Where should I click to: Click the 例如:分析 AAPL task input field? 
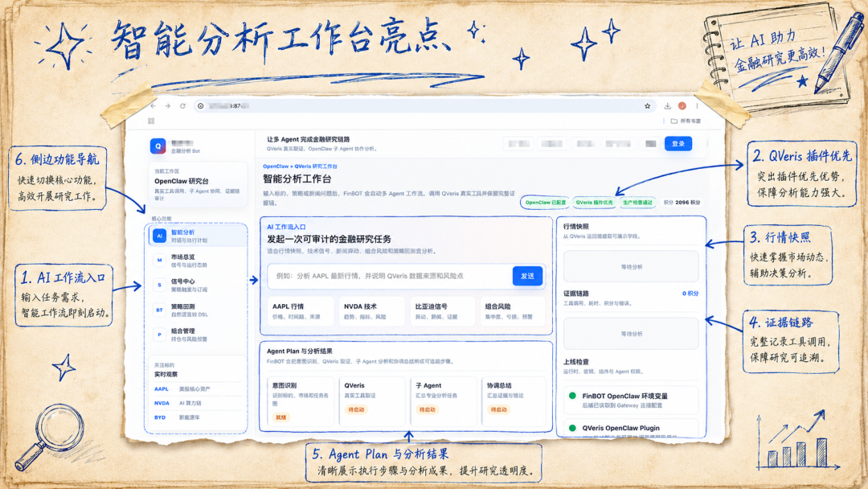390,276
